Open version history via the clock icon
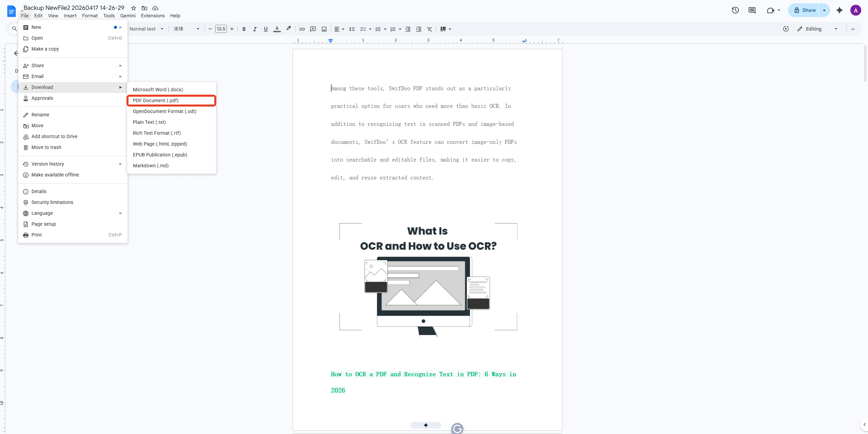 coord(735,10)
